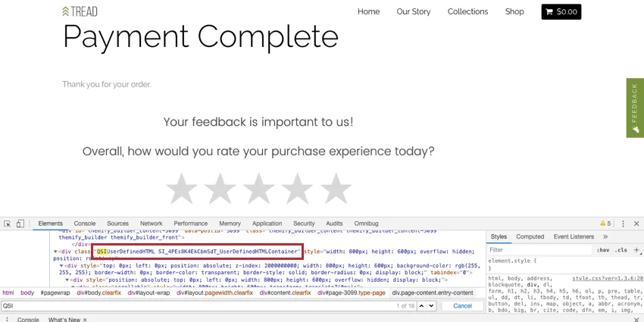This screenshot has width=644, height=322.
Task: Toggle the device toolbar icon
Action: pos(20,224)
